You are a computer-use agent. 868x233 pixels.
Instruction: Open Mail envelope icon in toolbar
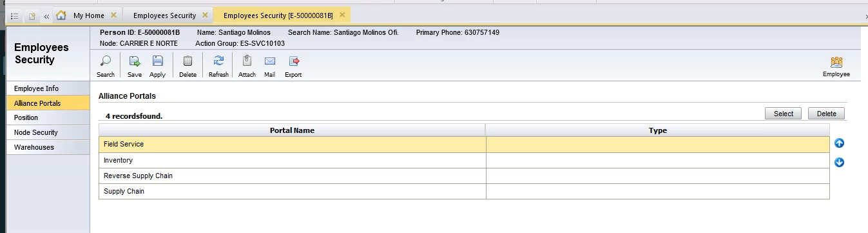coord(270,61)
